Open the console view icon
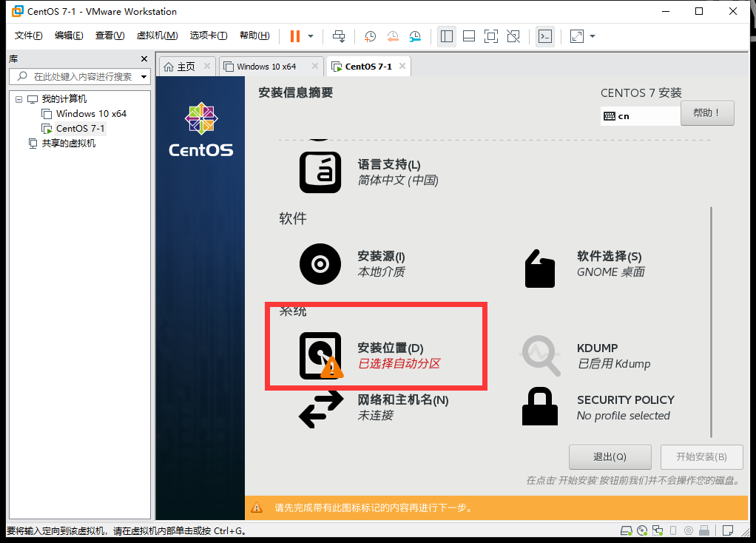The height and width of the screenshot is (543, 756). pyautogui.click(x=545, y=36)
